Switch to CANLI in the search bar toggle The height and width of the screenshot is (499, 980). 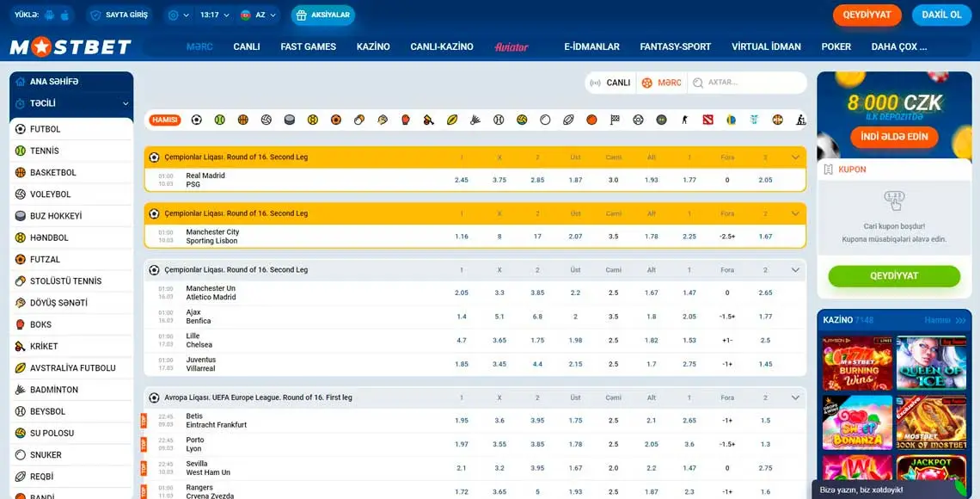[610, 83]
